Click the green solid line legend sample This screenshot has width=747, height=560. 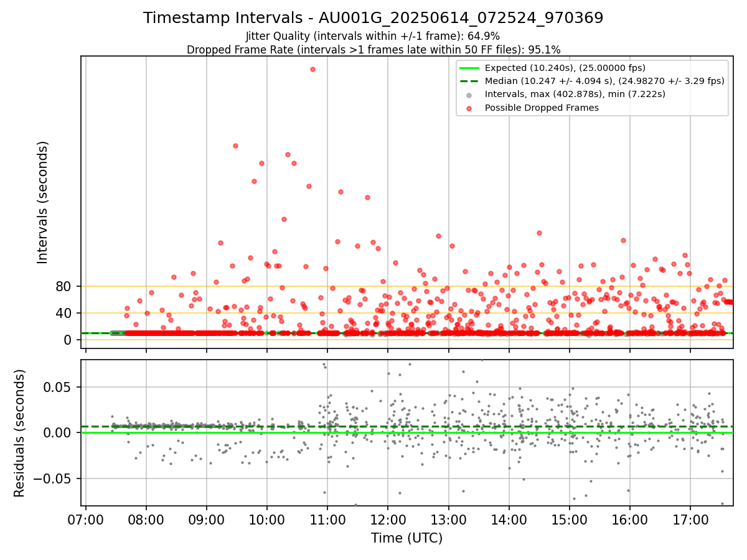[x=469, y=68]
